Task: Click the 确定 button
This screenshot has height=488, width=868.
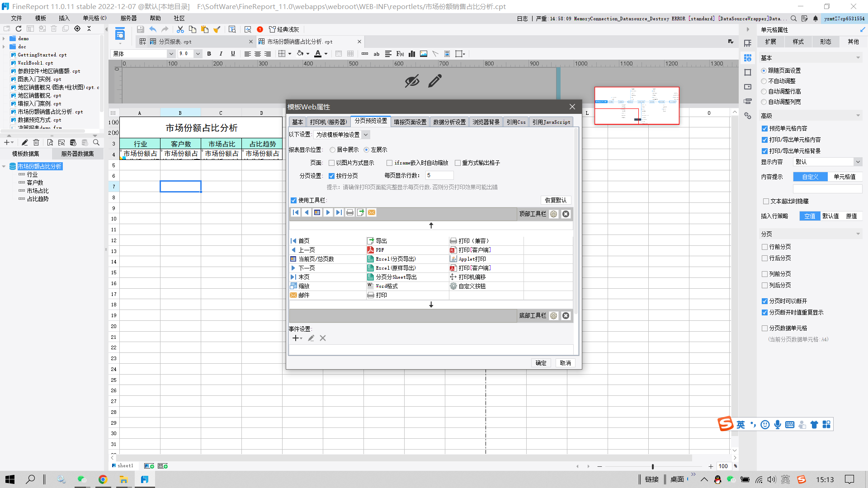Action: pos(541,363)
